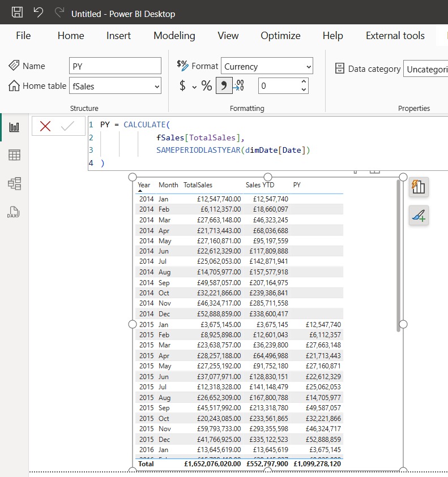Switch to Table view icon in sidebar

pyautogui.click(x=14, y=155)
